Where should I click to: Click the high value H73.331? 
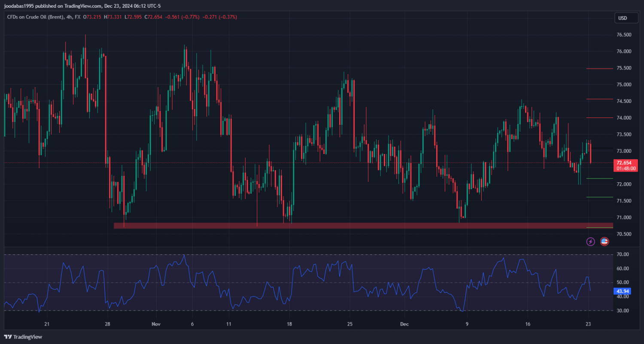pyautogui.click(x=113, y=17)
